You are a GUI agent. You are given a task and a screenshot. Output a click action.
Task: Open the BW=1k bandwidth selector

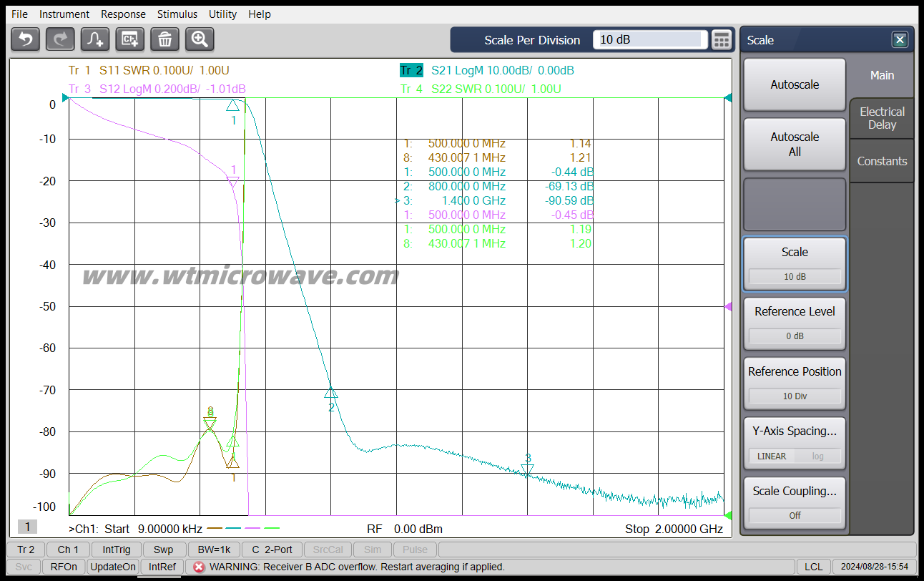pyautogui.click(x=213, y=550)
